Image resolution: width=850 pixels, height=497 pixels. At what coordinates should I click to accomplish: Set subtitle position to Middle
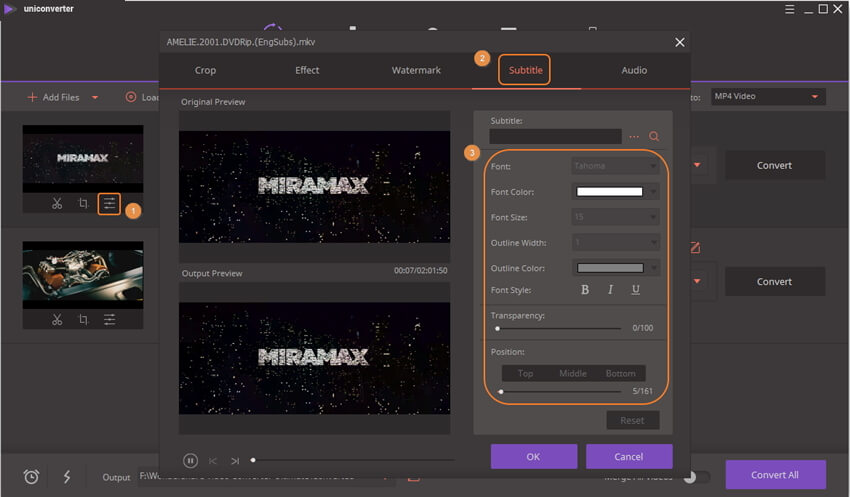pyautogui.click(x=573, y=373)
